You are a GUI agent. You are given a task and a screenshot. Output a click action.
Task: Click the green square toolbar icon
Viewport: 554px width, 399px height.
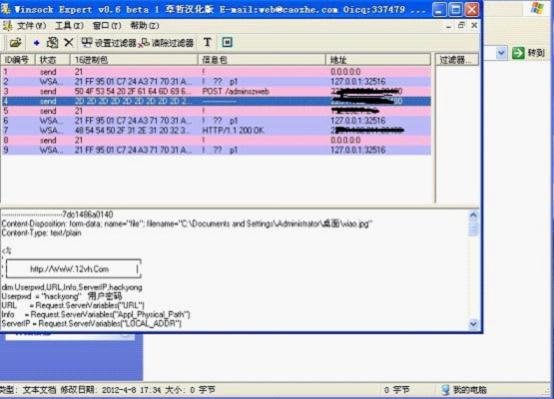227,42
